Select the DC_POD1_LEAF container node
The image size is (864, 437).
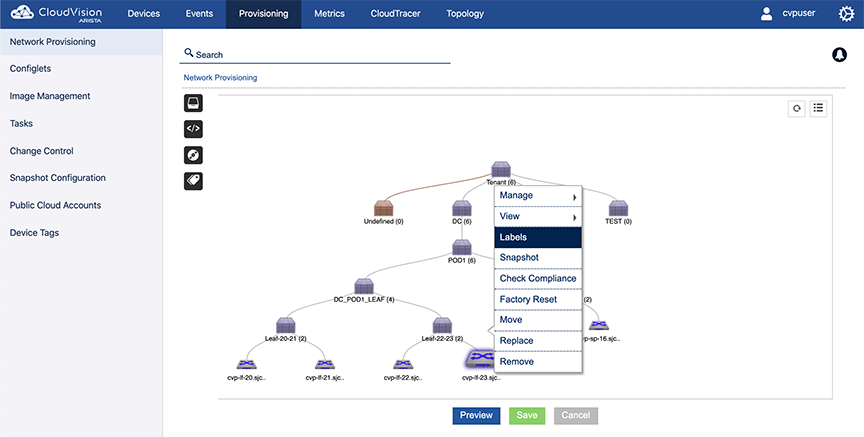click(x=364, y=287)
